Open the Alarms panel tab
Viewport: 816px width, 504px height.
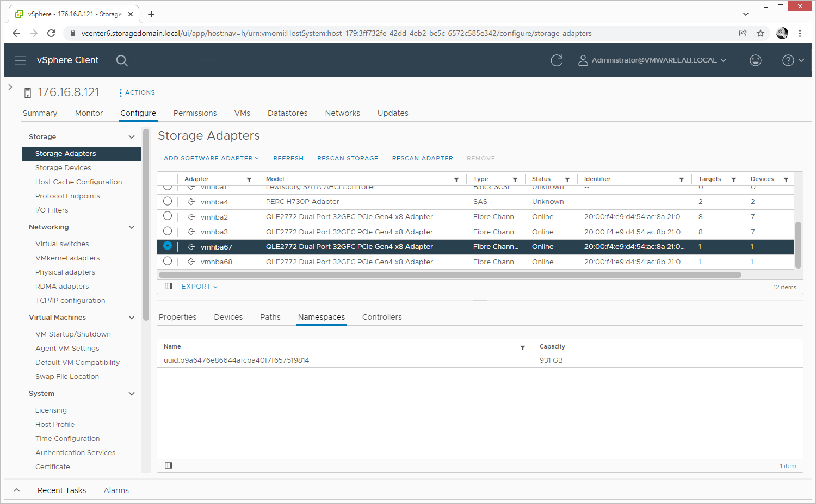click(x=116, y=490)
